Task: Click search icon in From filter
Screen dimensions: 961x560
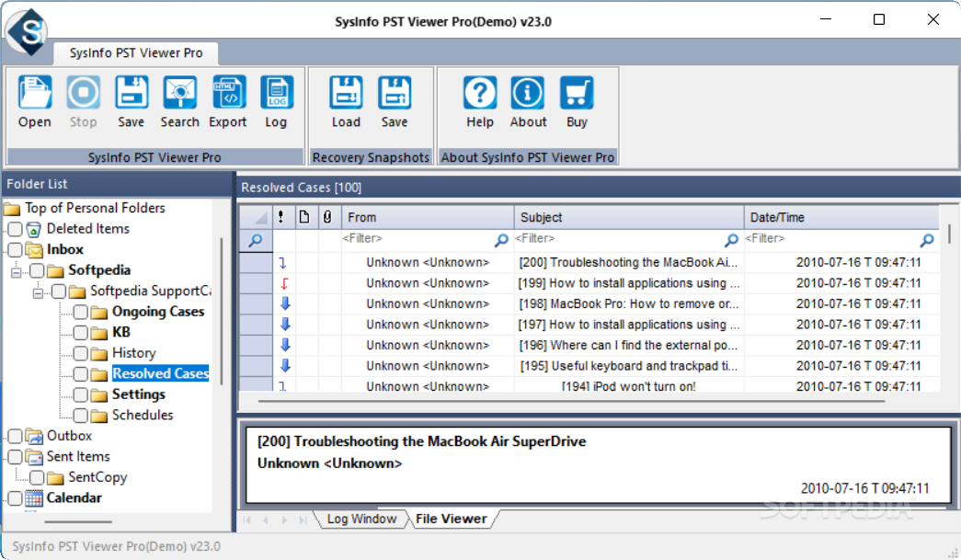Action: pyautogui.click(x=501, y=240)
